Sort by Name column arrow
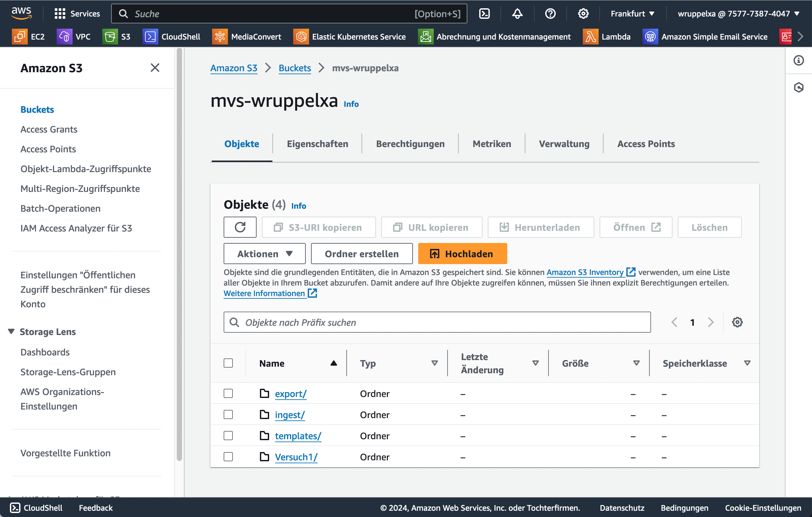812x517 pixels. pos(333,363)
